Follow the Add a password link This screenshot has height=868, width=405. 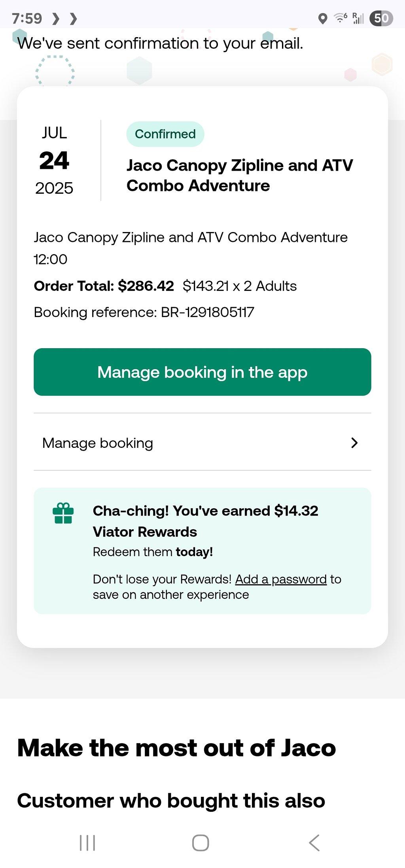tap(281, 579)
